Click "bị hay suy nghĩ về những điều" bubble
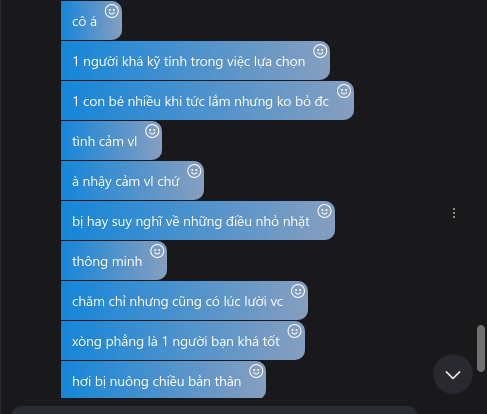Screen dimensions: 487x414 coord(198,220)
